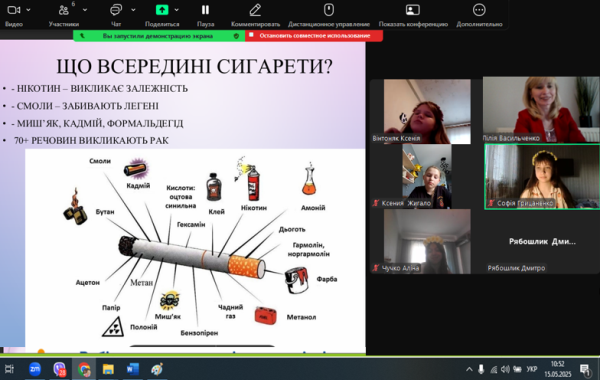Viewport: 600px width, 380px height.
Task: Select the Комментировать pencil tool
Action: point(255,10)
